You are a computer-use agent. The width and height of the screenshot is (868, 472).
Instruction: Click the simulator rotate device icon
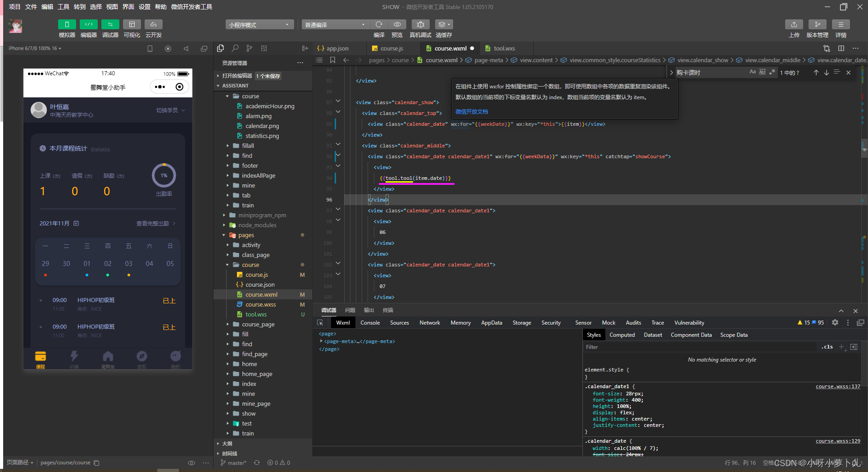pyautogui.click(x=150, y=49)
